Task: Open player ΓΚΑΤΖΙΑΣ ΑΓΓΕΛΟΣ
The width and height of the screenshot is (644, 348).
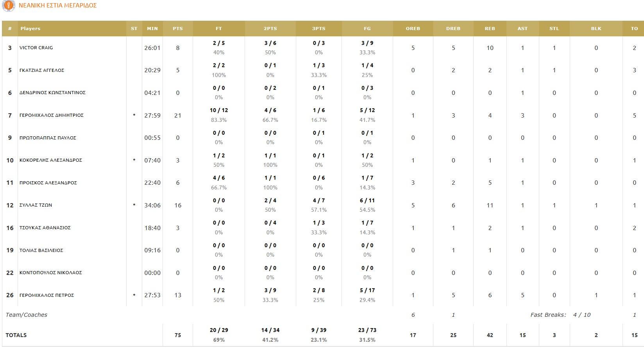Action: click(x=42, y=70)
